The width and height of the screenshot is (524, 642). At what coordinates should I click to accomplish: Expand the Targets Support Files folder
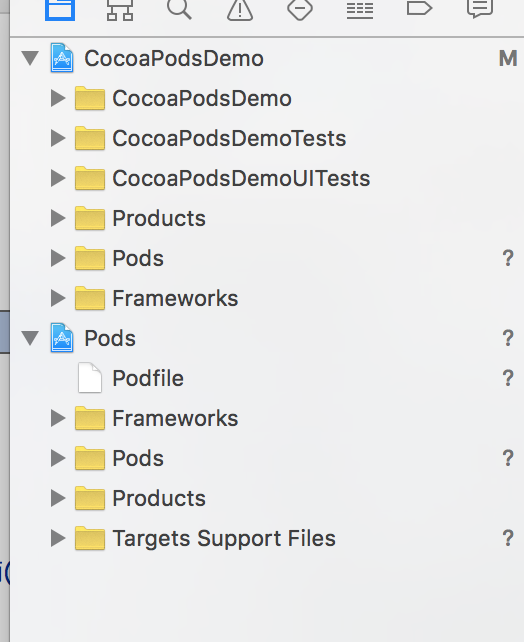point(58,538)
